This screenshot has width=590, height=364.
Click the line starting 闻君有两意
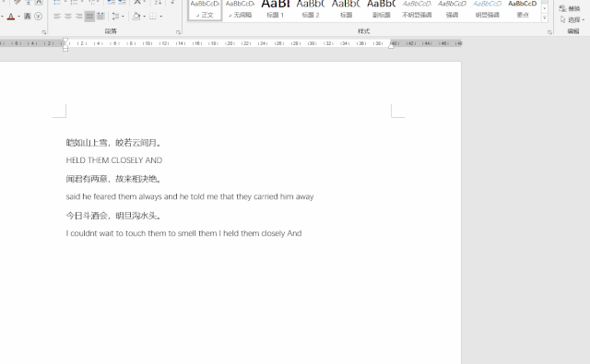point(114,179)
